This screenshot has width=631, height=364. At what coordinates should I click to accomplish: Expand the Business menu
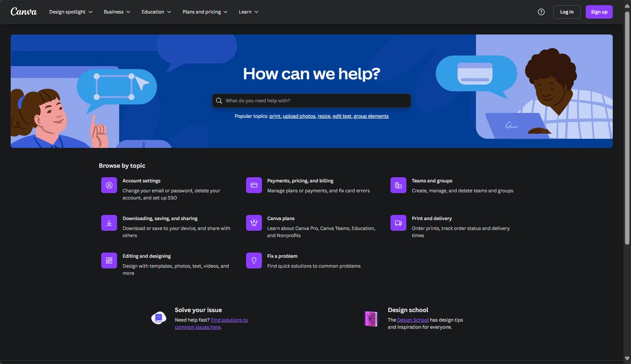117,12
